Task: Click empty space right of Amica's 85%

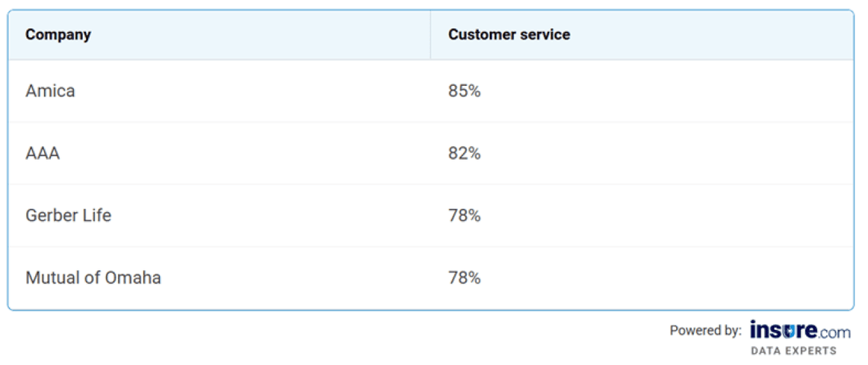Action: [662, 91]
